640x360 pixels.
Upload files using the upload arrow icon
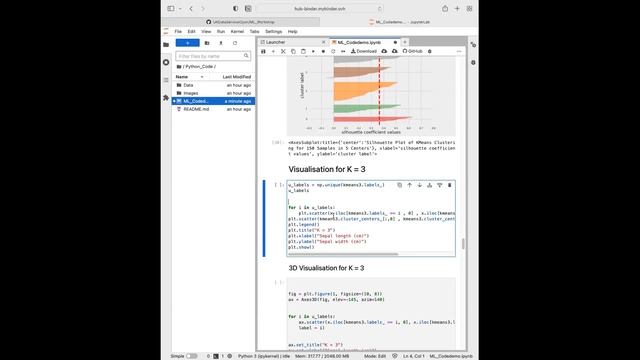point(221,43)
